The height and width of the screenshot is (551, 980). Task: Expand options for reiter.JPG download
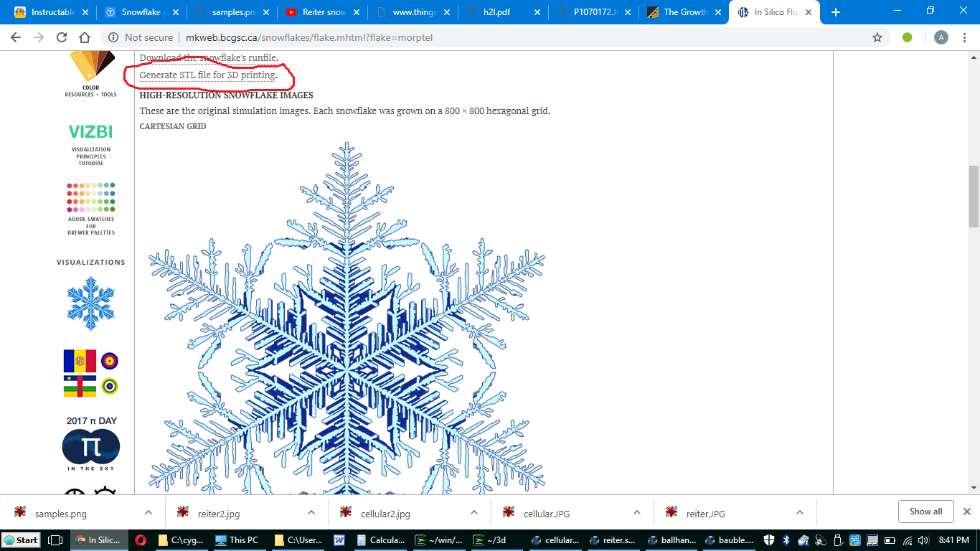800,512
